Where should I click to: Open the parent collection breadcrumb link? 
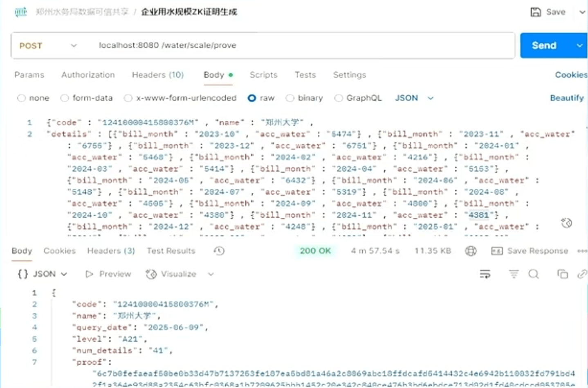point(82,12)
